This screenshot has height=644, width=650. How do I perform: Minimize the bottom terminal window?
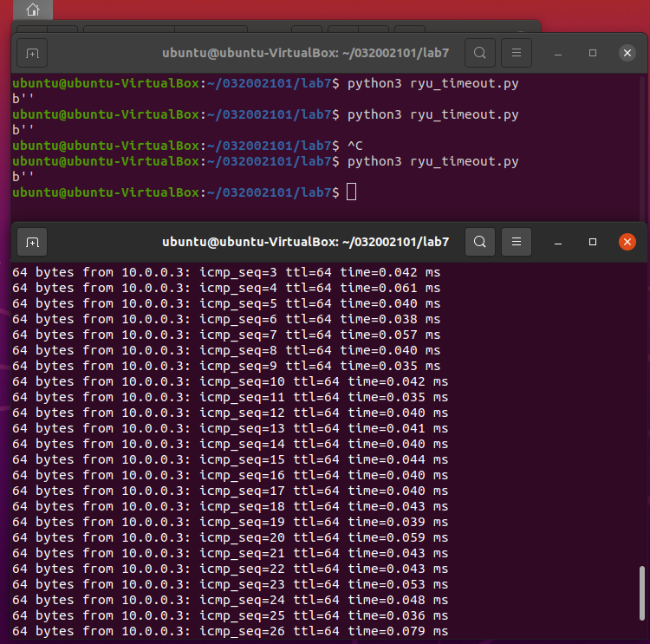coord(558,242)
